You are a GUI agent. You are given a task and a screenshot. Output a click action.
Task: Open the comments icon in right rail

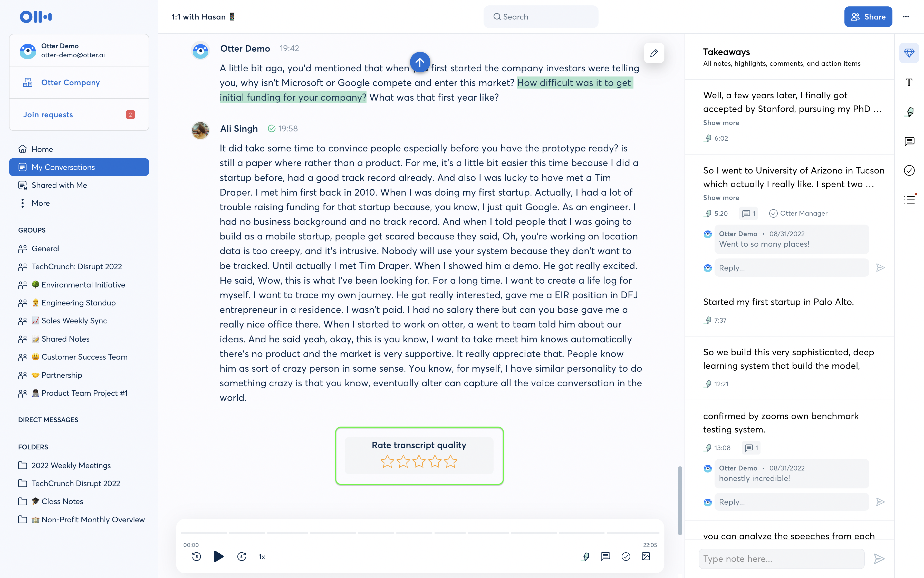(x=909, y=141)
